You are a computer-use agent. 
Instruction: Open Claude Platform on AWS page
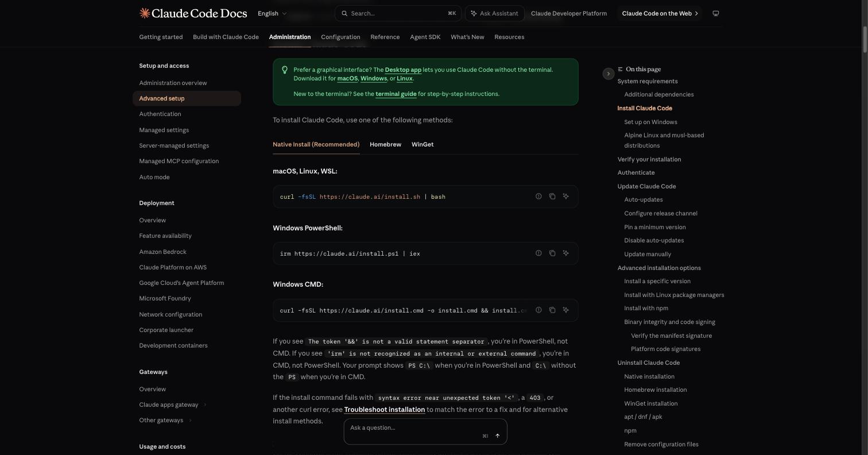(173, 268)
